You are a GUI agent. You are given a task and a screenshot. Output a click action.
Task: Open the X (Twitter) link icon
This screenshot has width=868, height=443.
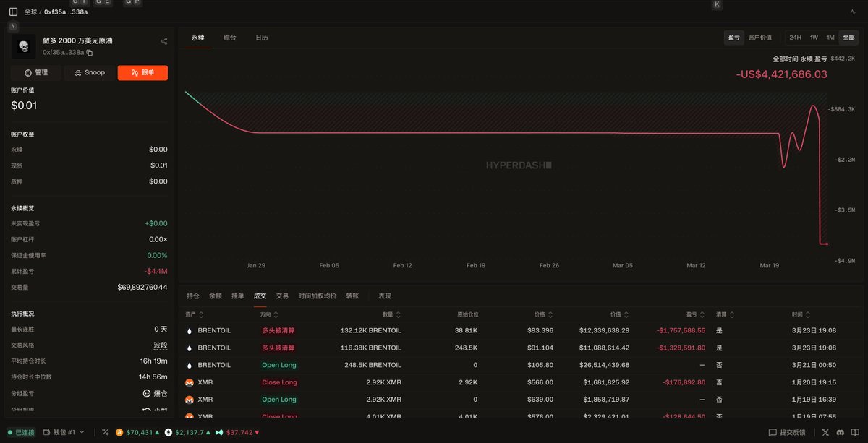[826, 432]
